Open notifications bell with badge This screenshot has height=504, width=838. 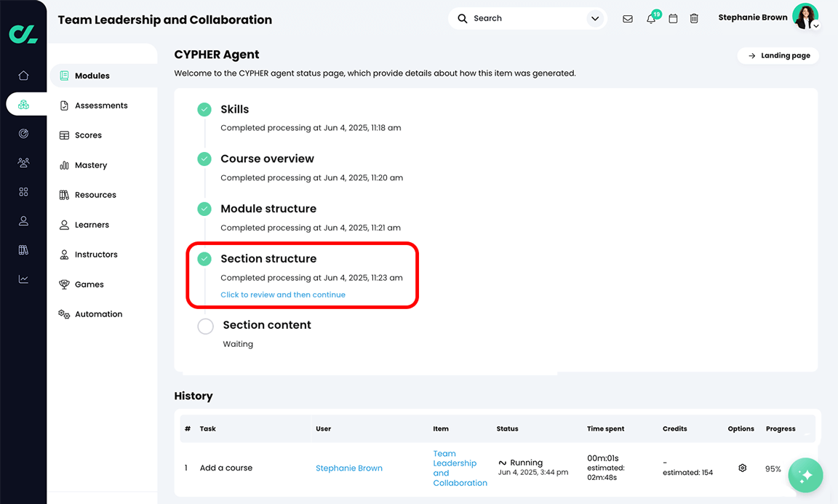[651, 19]
